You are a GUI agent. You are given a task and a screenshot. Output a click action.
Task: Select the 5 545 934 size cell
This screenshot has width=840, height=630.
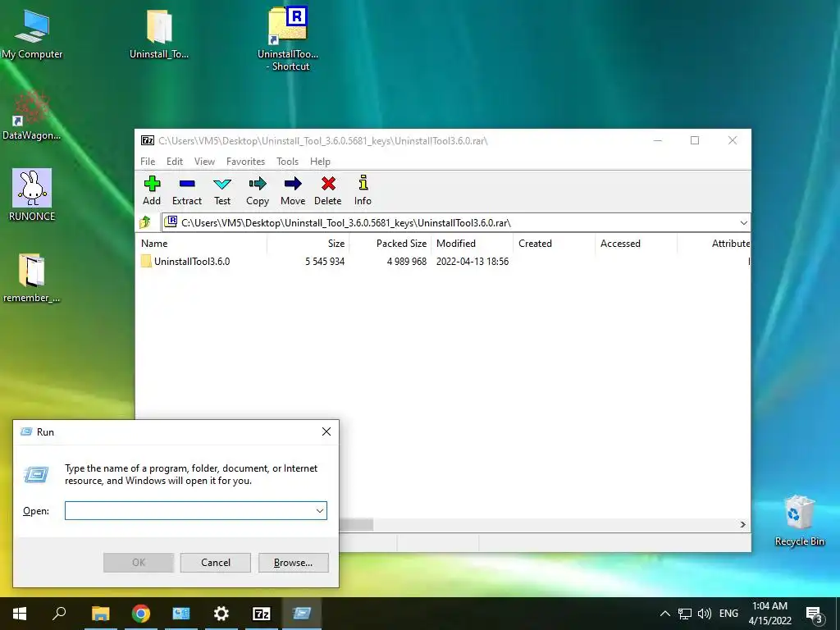[325, 262]
